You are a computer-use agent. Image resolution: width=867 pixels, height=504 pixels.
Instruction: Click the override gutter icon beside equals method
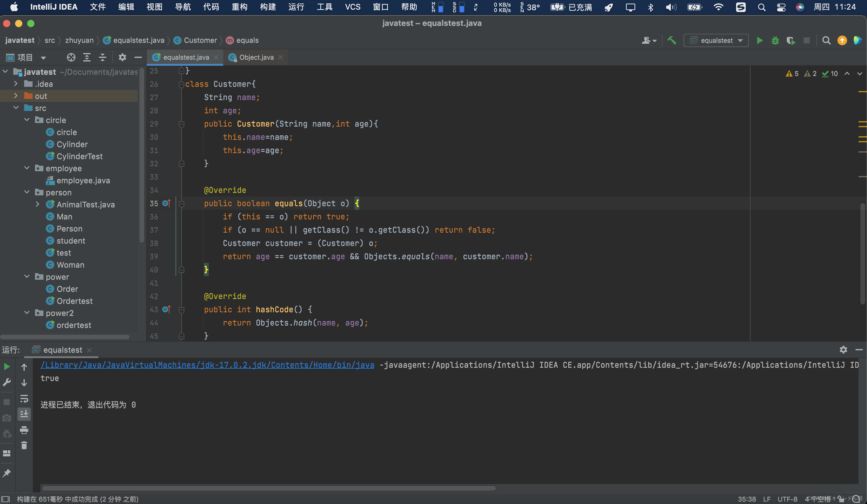coord(166,203)
